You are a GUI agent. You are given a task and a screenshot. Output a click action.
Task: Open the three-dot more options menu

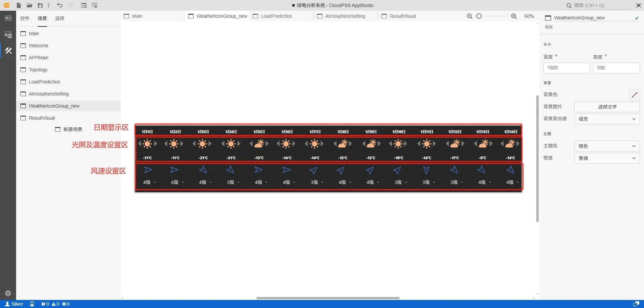pyautogui.click(x=49, y=5)
